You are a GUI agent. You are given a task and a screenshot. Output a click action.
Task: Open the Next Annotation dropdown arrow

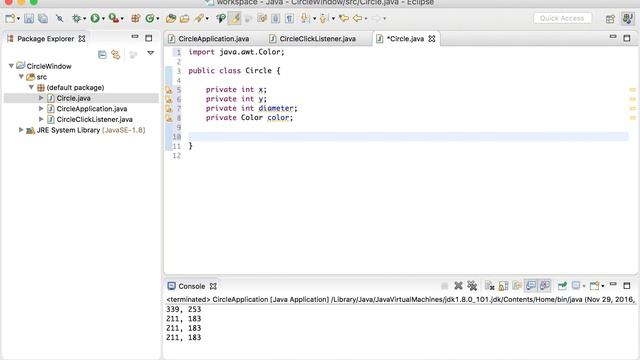314,19
